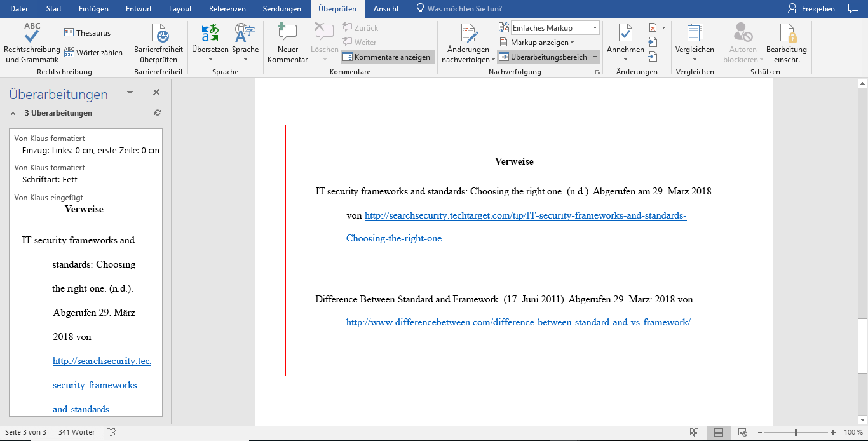Click the Freigeben share button
This screenshot has height=441, width=868.
tap(811, 9)
